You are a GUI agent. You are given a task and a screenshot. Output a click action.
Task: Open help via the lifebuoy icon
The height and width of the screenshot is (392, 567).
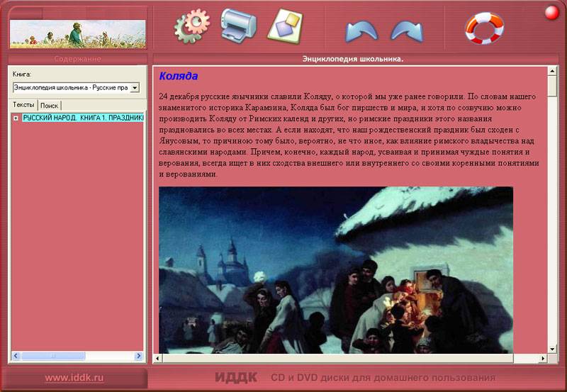483,28
